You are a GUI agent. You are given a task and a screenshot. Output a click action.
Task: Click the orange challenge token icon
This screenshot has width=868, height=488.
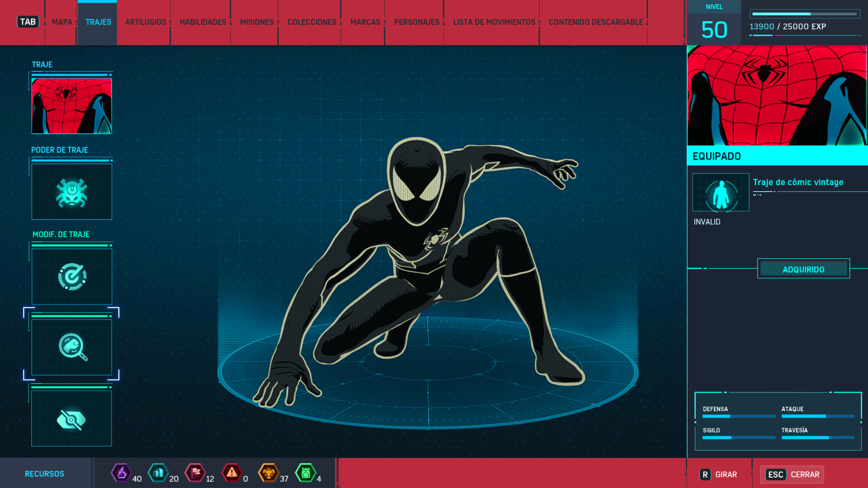(x=269, y=473)
